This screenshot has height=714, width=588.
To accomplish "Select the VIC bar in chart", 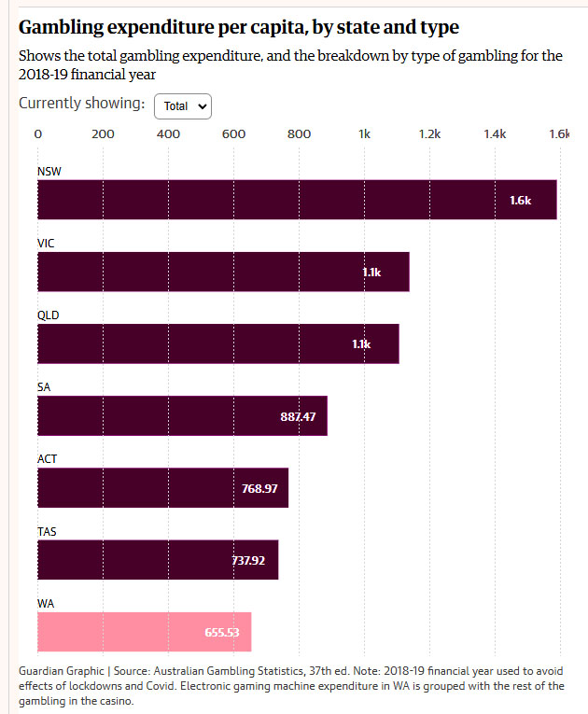I will [x=223, y=272].
